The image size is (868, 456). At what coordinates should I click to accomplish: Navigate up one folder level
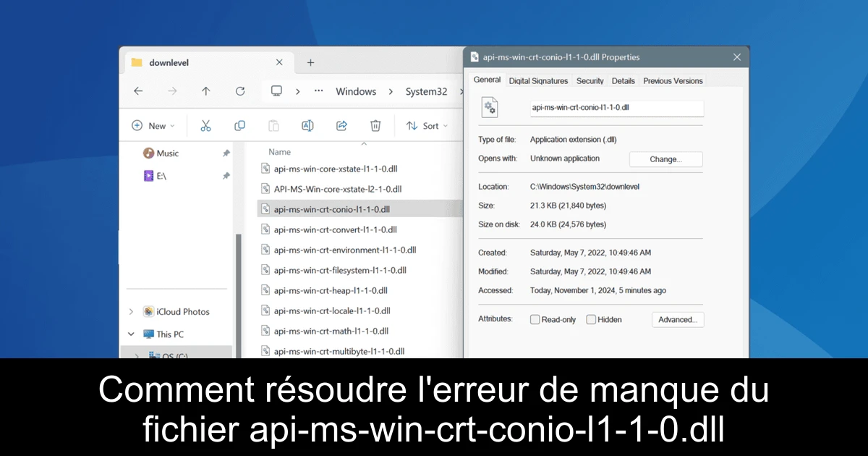pos(206,91)
